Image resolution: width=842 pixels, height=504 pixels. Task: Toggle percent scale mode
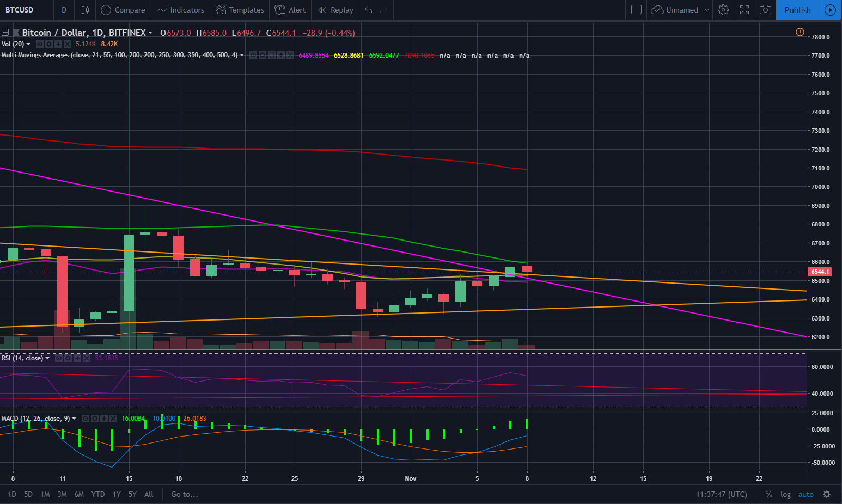point(769,494)
